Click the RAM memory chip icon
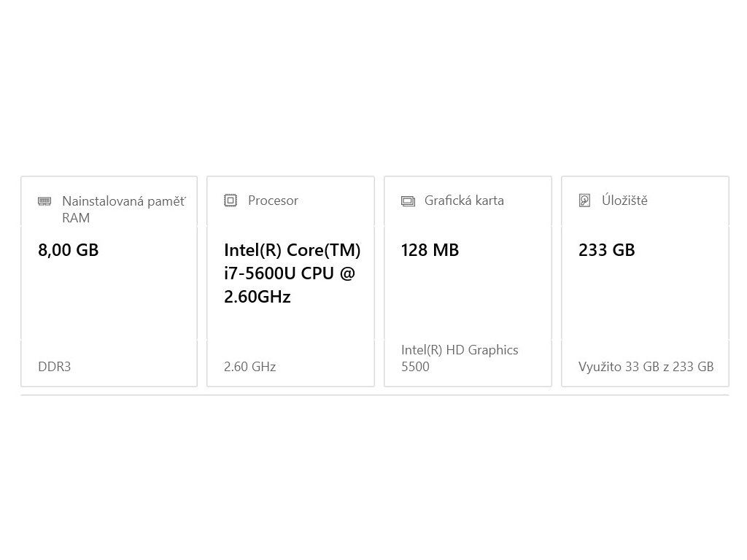Screen dimensions: 747x560 44,201
